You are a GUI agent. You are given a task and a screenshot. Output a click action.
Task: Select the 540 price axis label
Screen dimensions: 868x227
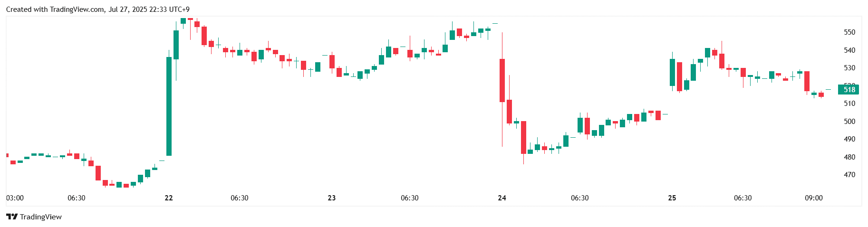(x=849, y=50)
